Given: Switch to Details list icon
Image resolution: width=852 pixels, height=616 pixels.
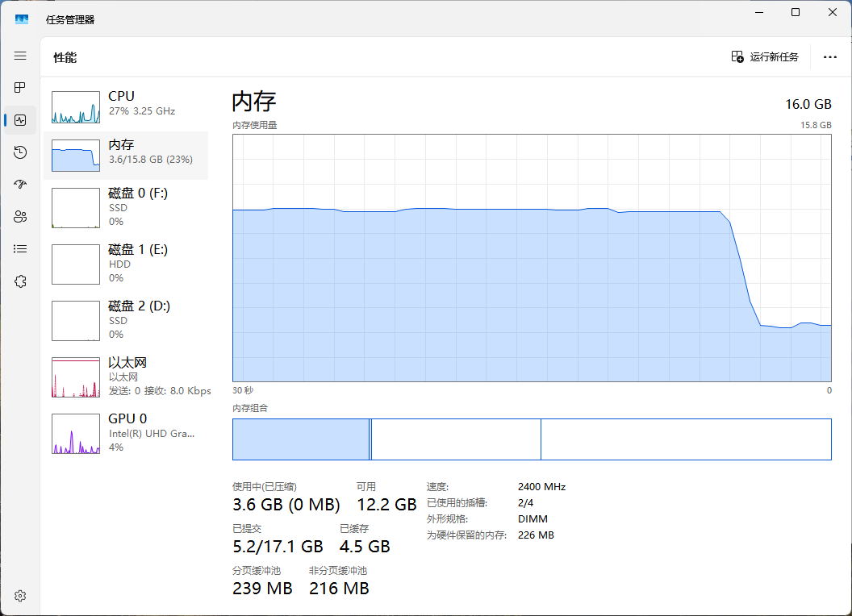Looking at the screenshot, I should (x=20, y=249).
